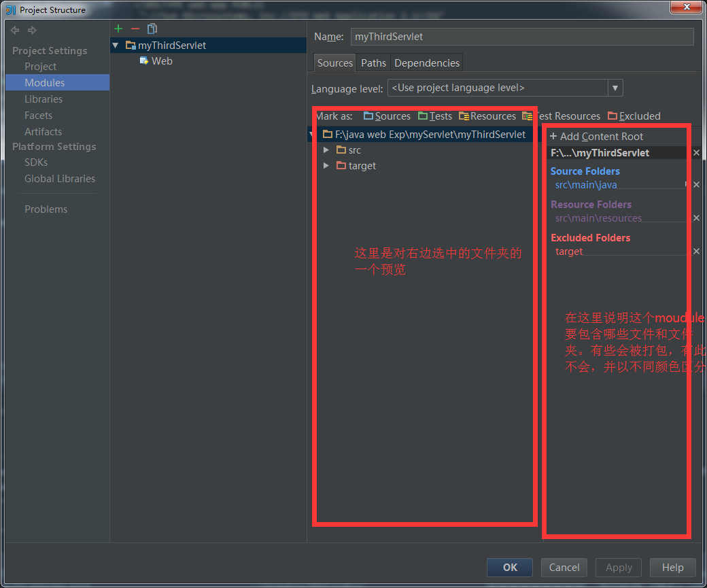Image resolution: width=707 pixels, height=588 pixels.
Task: Remove src\main\java from Source Folders
Action: point(695,184)
